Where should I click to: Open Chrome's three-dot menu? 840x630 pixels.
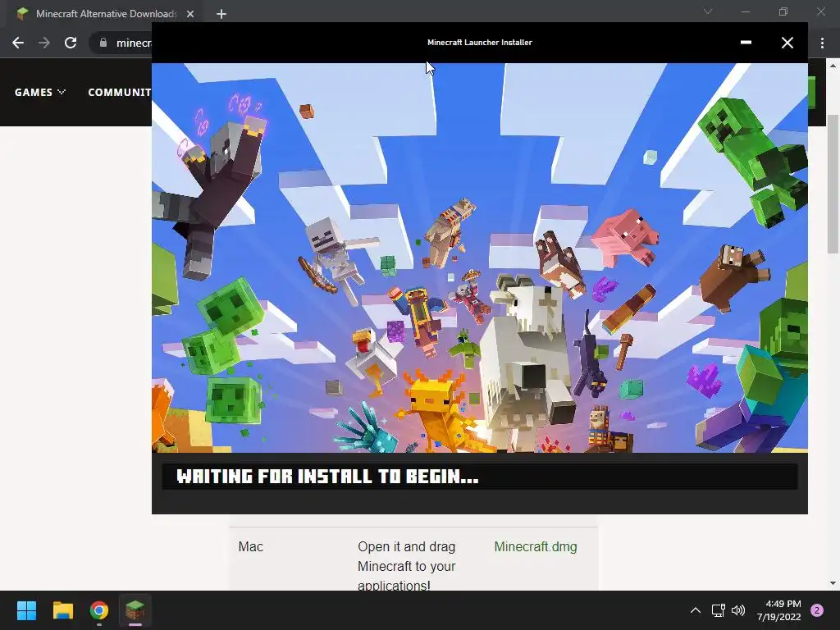coord(822,43)
